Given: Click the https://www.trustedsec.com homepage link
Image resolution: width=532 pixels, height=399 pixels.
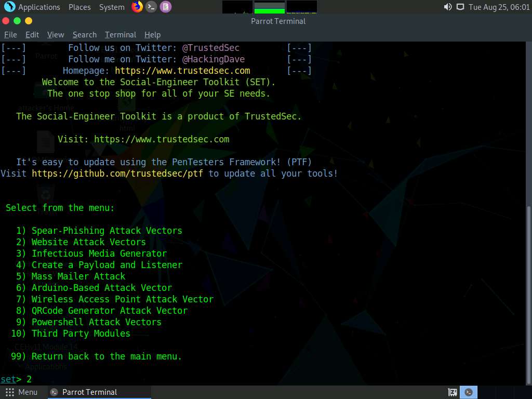Looking at the screenshot, I should pos(182,71).
